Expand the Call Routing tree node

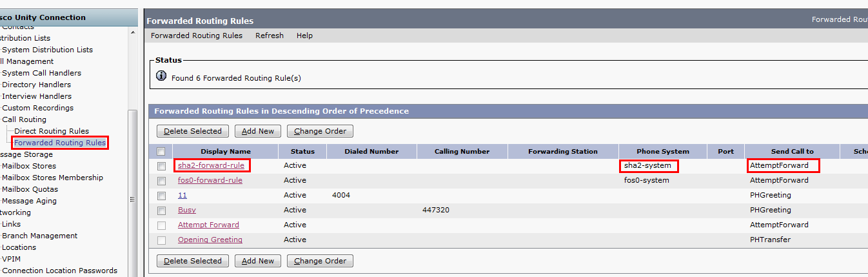(24, 119)
